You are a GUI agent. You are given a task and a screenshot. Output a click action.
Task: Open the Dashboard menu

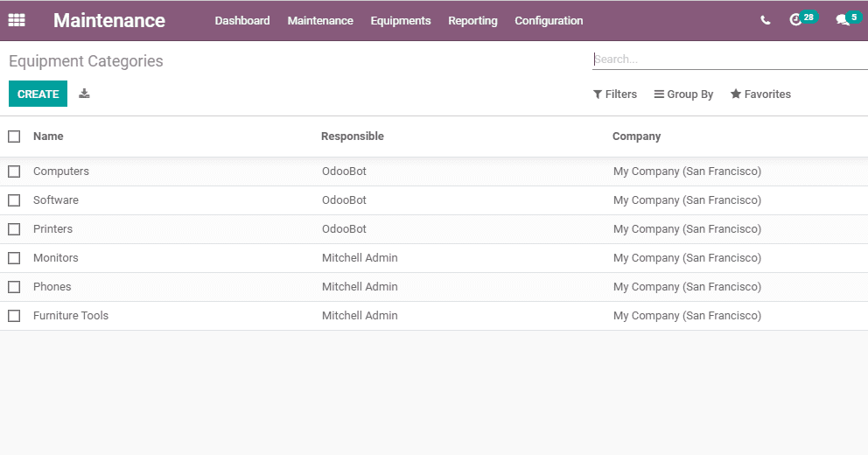(242, 20)
